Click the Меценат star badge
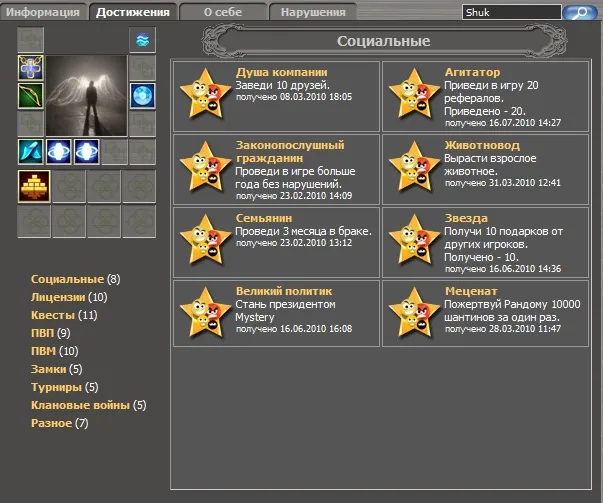The height and width of the screenshot is (503, 603). coord(414,313)
